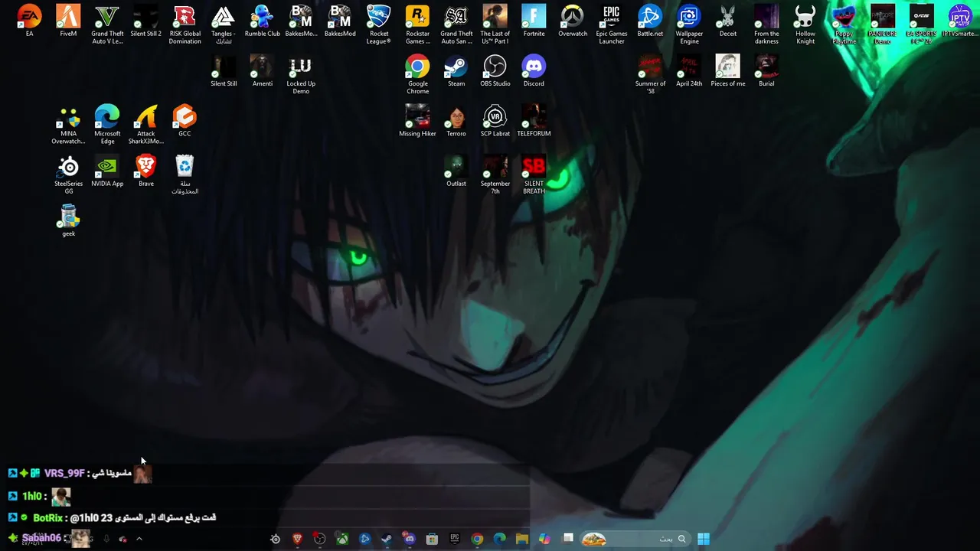This screenshot has width=980, height=551.
Task: Click the Windows Start button
Action: coord(704,539)
